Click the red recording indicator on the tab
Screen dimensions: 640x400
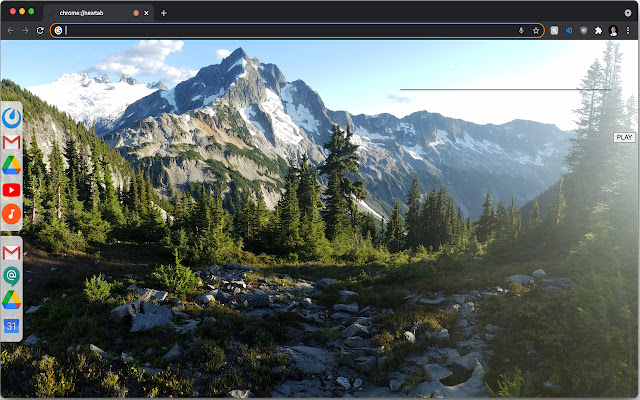136,13
